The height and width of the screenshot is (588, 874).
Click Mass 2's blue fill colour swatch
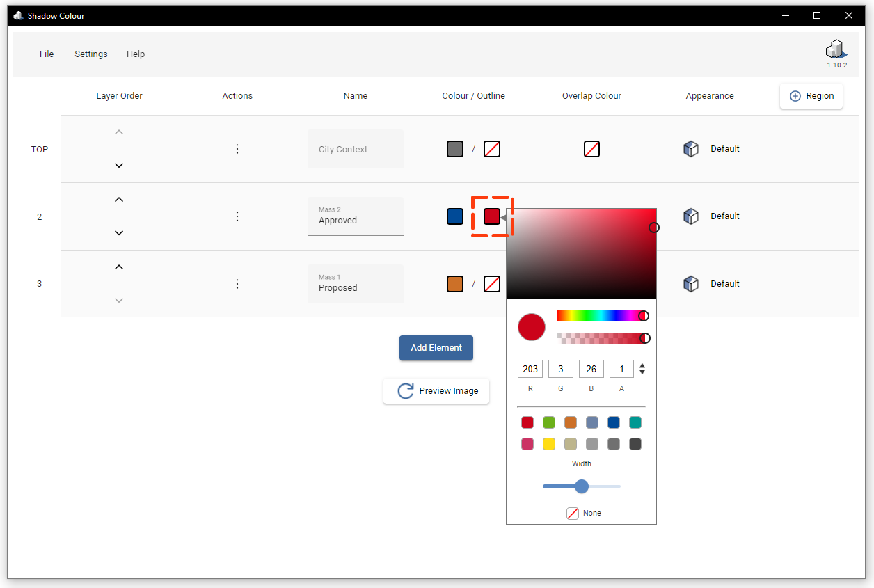pyautogui.click(x=454, y=216)
